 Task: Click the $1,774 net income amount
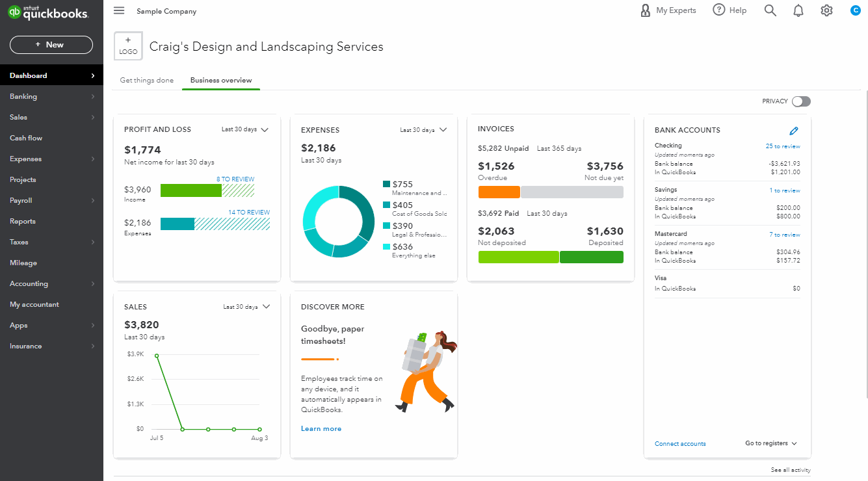click(142, 150)
